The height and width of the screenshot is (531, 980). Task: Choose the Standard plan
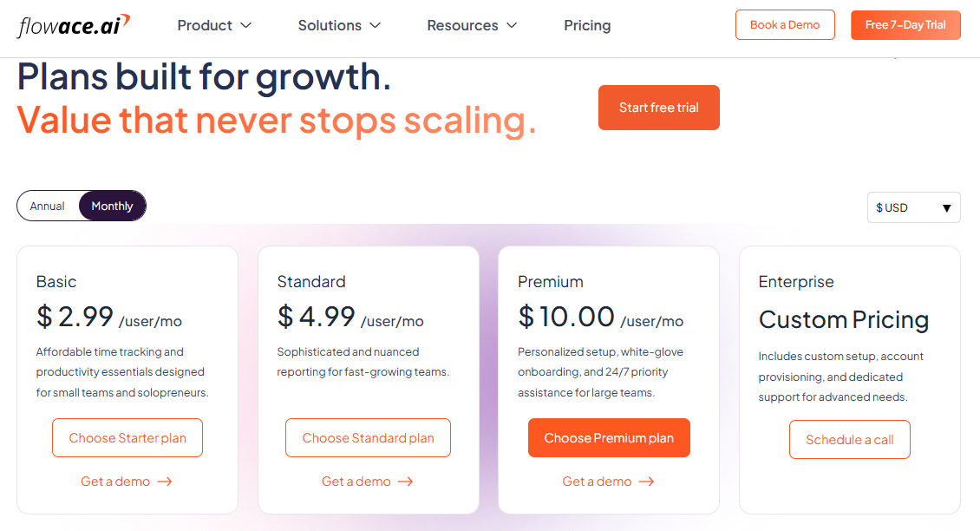[x=368, y=437]
